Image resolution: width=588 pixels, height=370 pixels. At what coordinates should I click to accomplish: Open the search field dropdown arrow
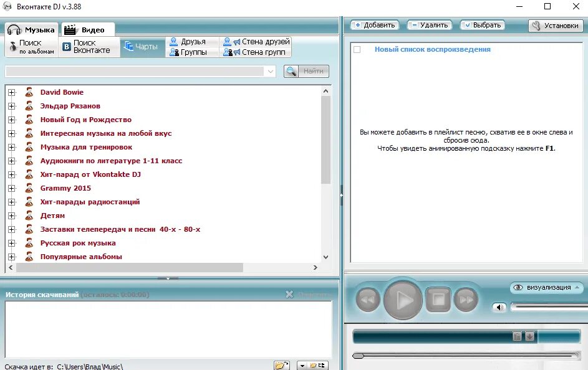(271, 71)
